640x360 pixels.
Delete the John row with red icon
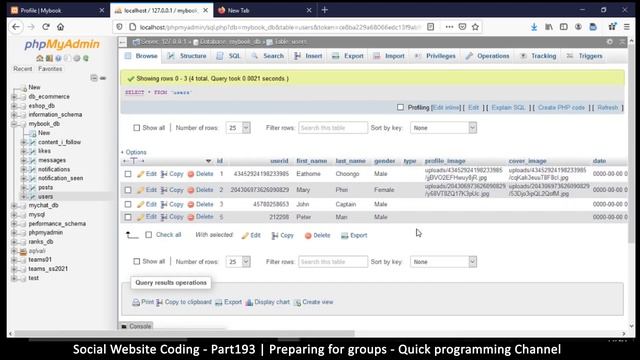point(191,204)
